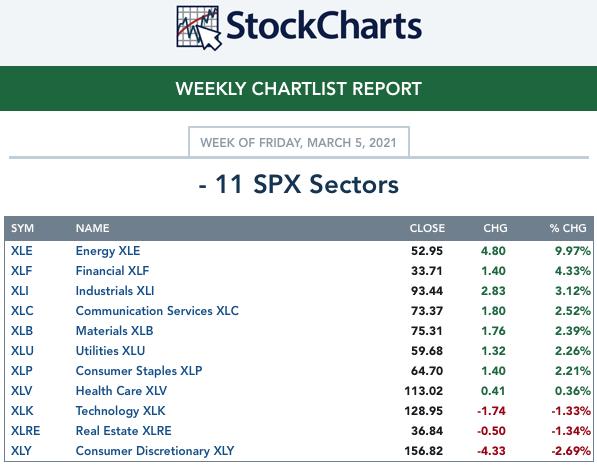Click the 11 SPX Sectors heading
Image resolution: width=597 pixels, height=465 pixels.
[x=298, y=184]
